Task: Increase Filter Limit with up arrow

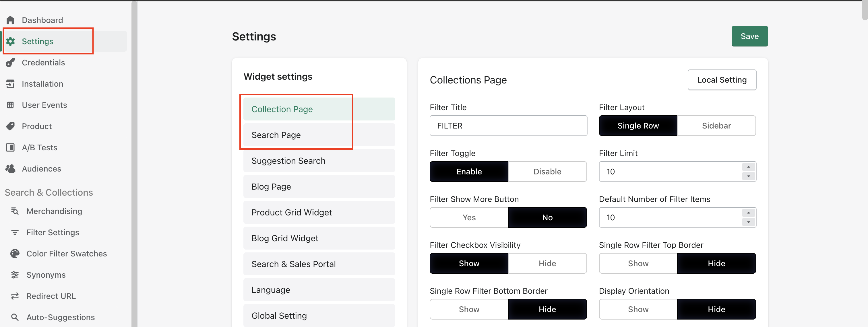Action: (748, 167)
